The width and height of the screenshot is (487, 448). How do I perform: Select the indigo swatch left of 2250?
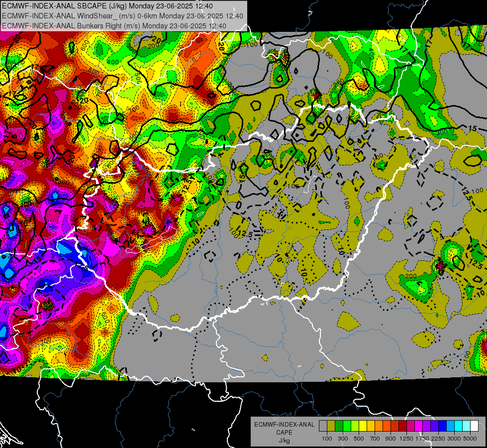click(x=434, y=426)
